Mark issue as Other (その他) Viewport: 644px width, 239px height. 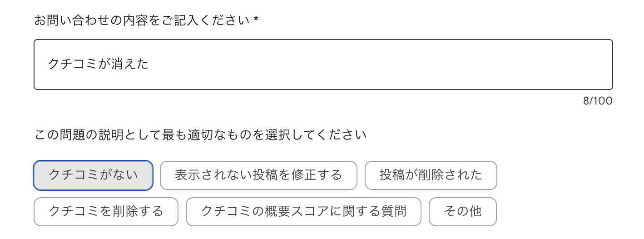[x=462, y=211]
